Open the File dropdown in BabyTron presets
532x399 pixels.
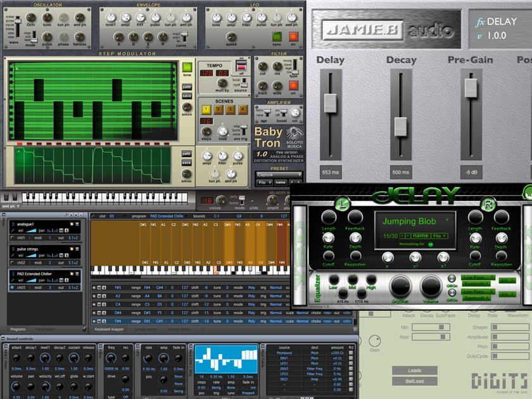click(264, 182)
